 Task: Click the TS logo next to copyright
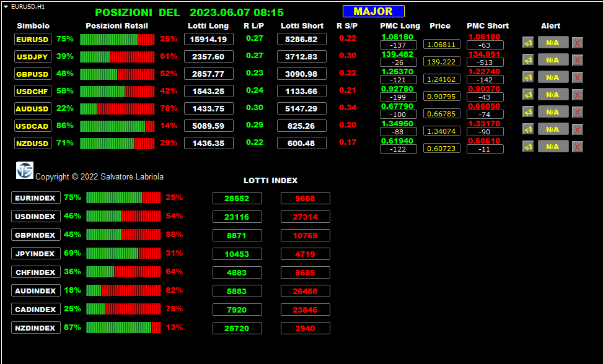(25, 170)
